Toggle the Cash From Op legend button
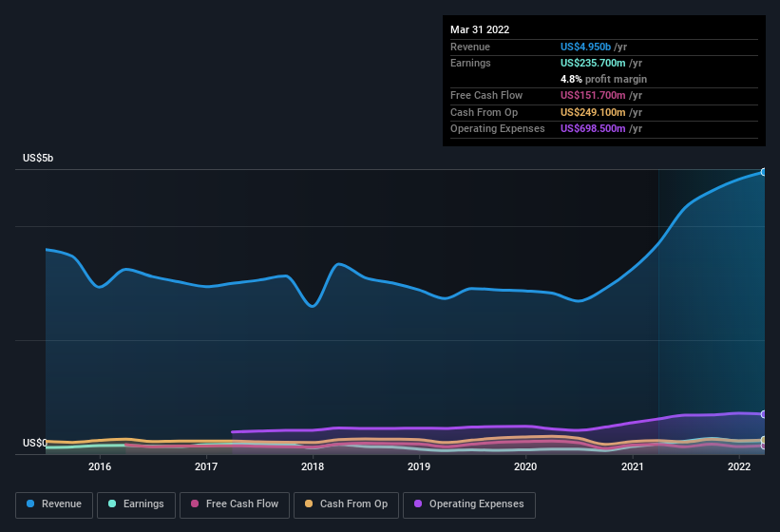This screenshot has width=780, height=532. tap(346, 504)
